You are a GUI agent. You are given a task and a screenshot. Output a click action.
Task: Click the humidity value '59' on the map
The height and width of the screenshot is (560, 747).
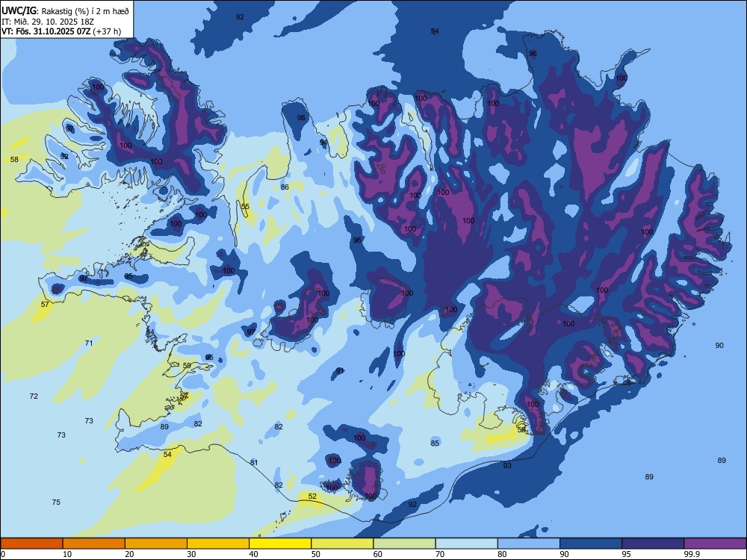[x=187, y=365]
